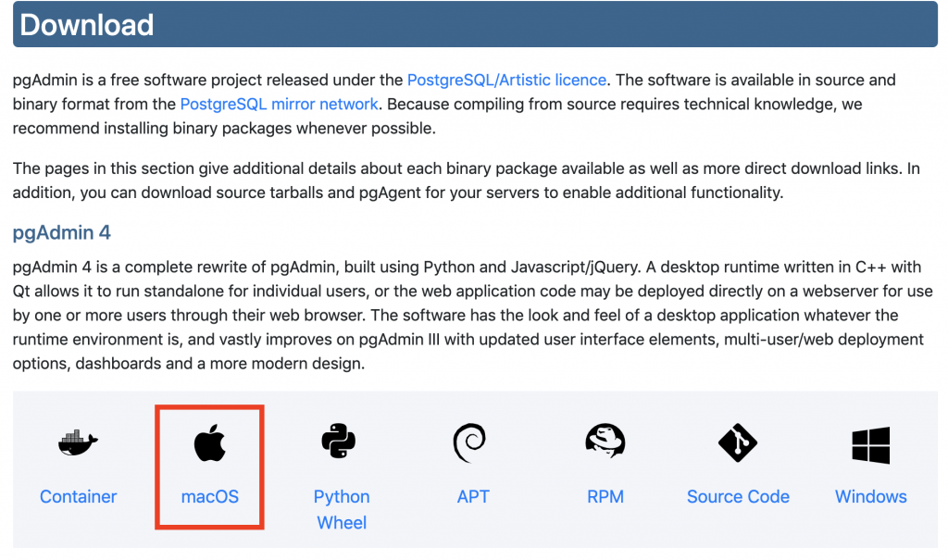This screenshot has height=560, width=948.
Task: Open the APT text link
Action: [x=473, y=497]
